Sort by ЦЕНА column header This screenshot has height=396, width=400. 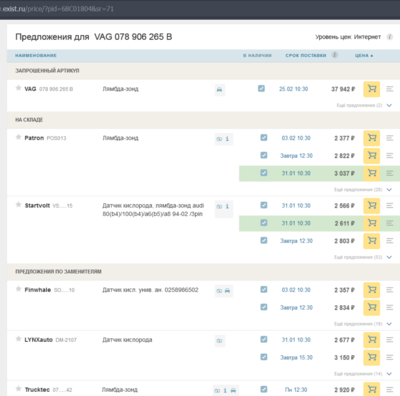(364, 56)
